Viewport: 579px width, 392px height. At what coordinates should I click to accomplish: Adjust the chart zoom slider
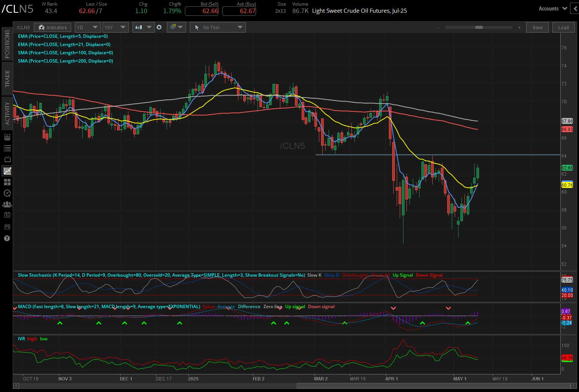click(479, 27)
